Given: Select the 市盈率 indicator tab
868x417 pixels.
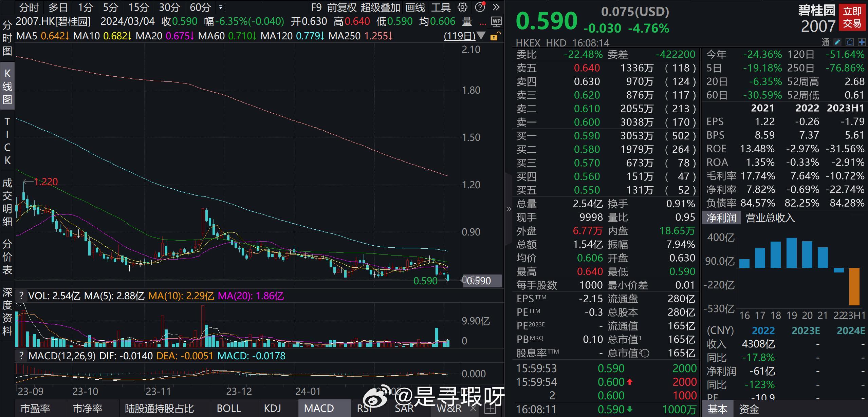Looking at the screenshot, I should pos(35,409).
